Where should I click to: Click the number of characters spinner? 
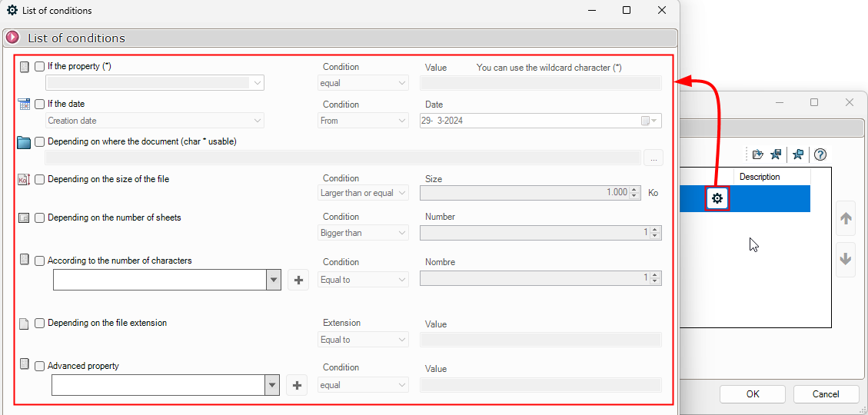click(655, 277)
